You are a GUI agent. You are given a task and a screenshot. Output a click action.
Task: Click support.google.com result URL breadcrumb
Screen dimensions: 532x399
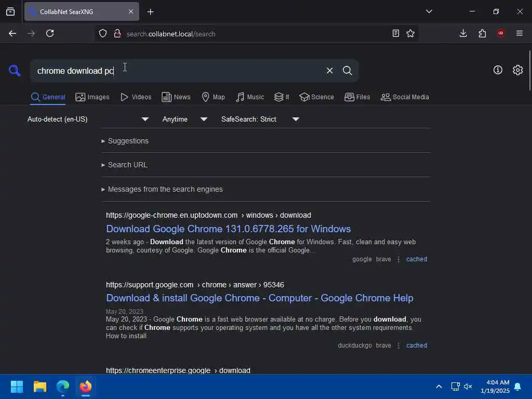(x=195, y=285)
